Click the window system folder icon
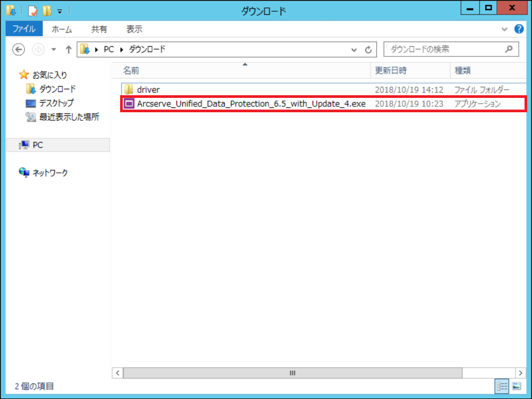This screenshot has height=399, width=532. [x=11, y=11]
